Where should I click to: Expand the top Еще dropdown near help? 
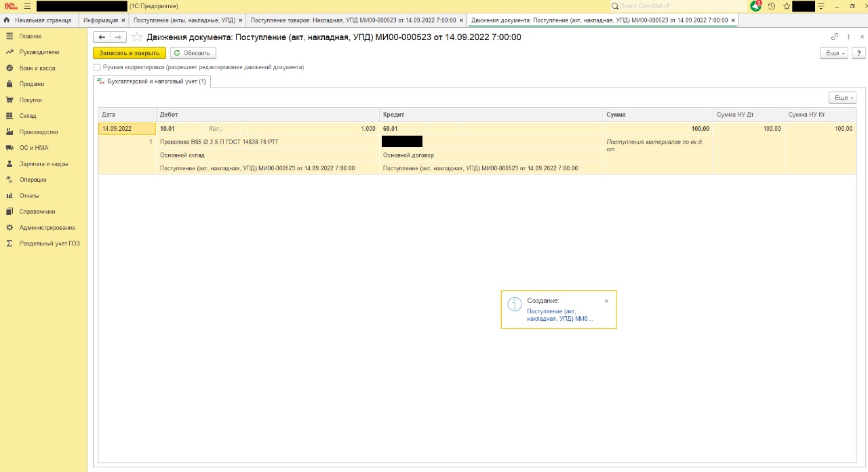(x=833, y=53)
